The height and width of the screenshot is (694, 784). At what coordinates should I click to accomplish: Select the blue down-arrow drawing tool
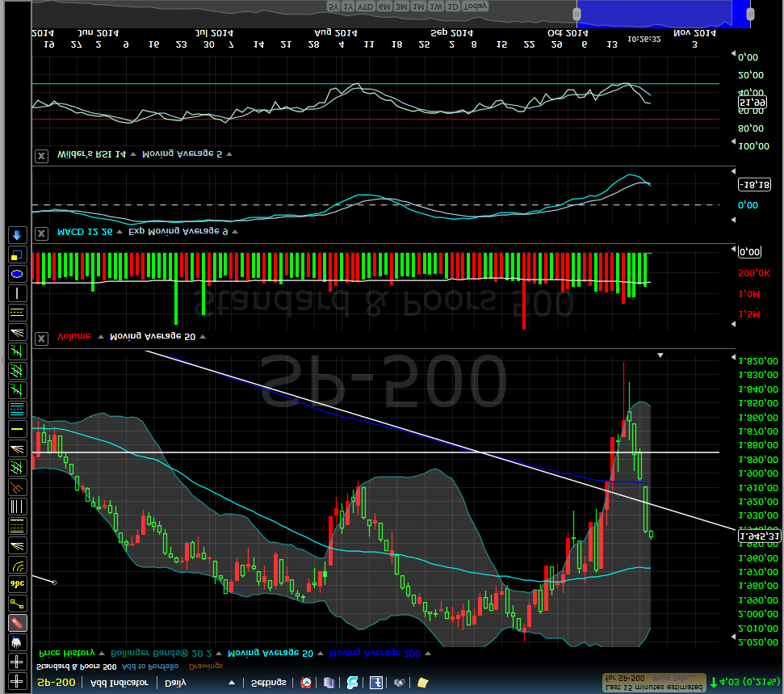(x=17, y=235)
